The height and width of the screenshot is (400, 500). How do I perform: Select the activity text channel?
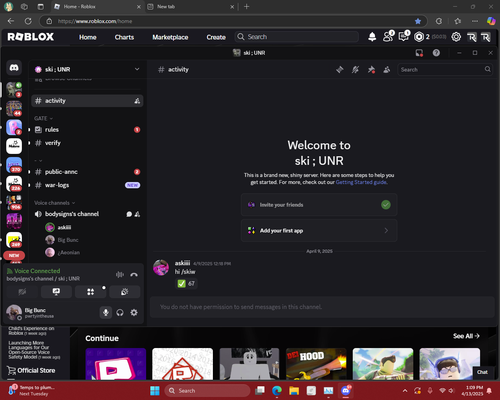tap(87, 101)
